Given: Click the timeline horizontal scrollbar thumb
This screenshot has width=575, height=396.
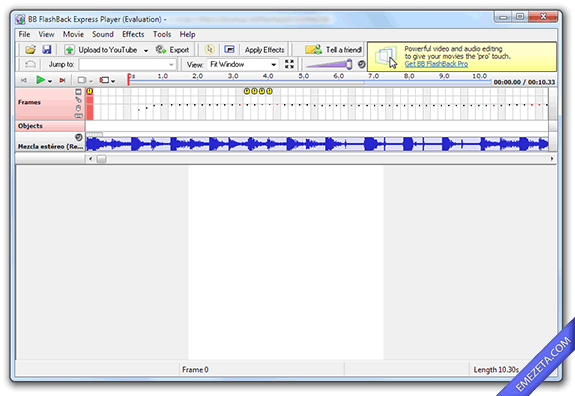Looking at the screenshot, I should [102, 159].
